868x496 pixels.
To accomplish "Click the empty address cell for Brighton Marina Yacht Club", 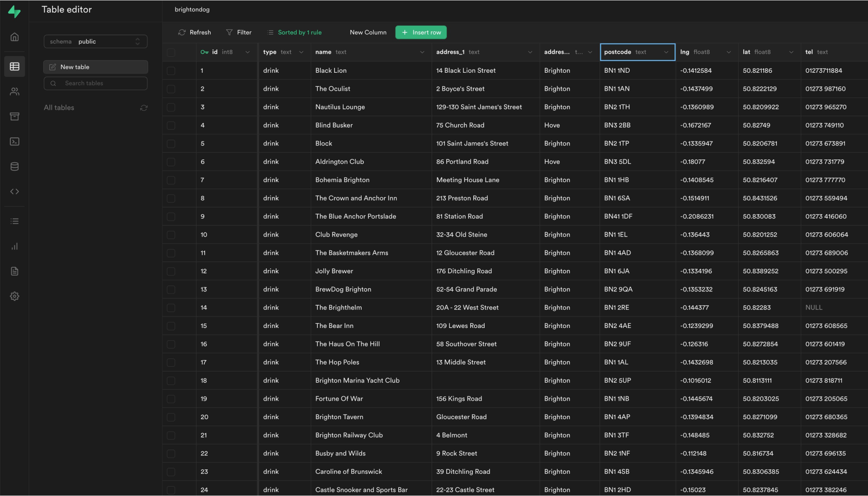I will [x=485, y=380].
